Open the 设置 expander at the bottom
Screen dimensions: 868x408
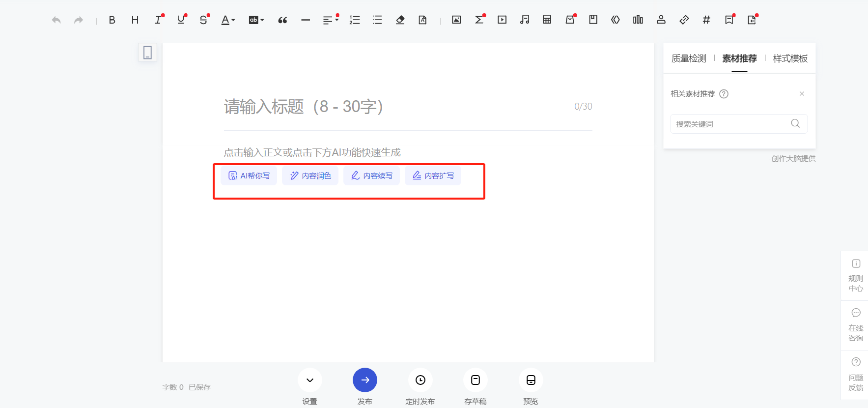309,380
